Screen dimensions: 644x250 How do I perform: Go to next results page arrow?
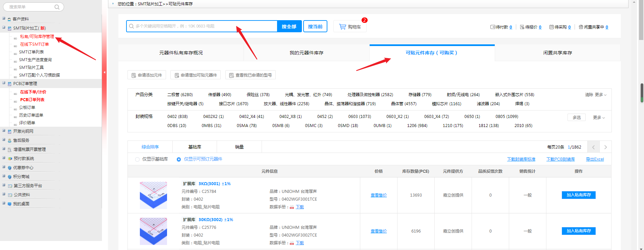coord(605,147)
